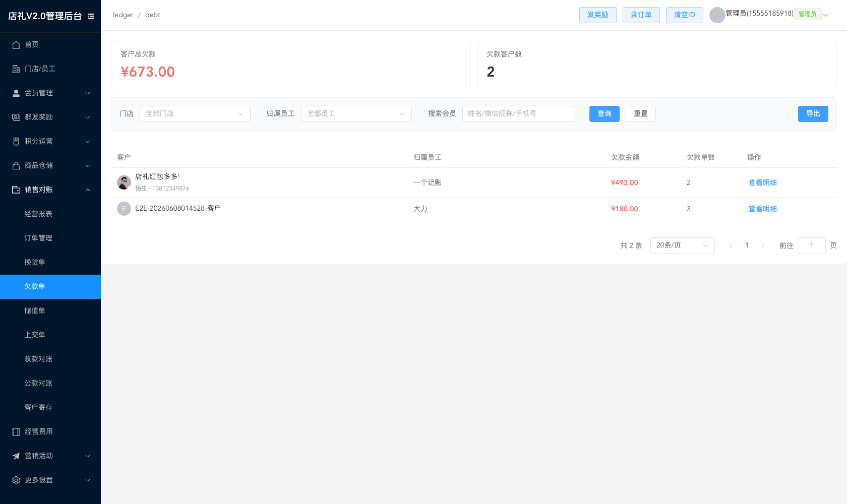This screenshot has width=847, height=504.
Task: View details for E2E-20260608014528 customer
Action: click(763, 209)
